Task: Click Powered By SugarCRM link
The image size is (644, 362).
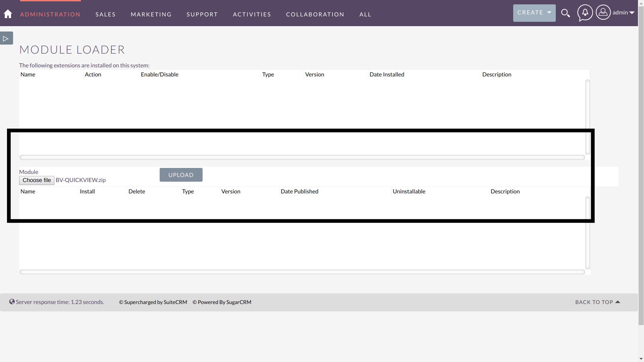Action: click(222, 302)
